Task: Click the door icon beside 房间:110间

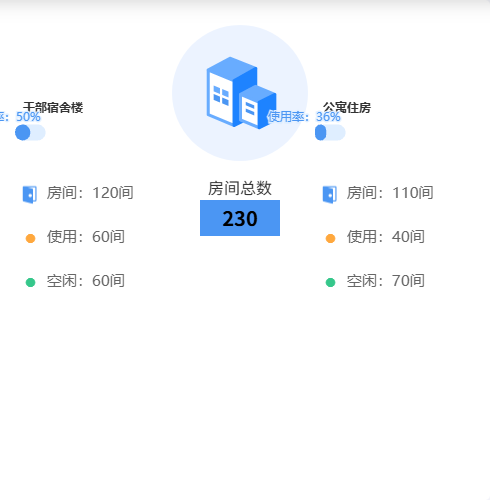Action: tap(330, 194)
